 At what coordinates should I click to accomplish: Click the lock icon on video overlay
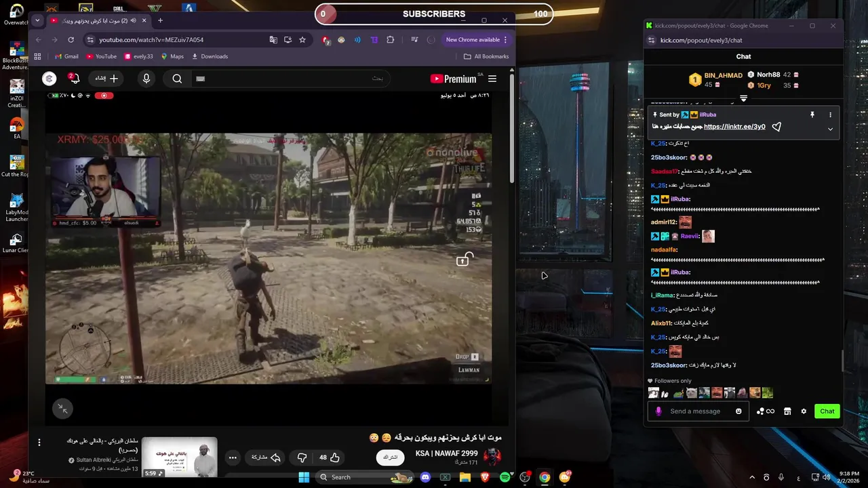coord(465,259)
